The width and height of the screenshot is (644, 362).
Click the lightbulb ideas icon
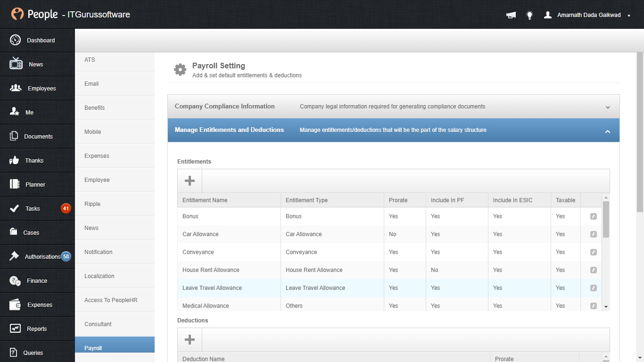point(529,15)
